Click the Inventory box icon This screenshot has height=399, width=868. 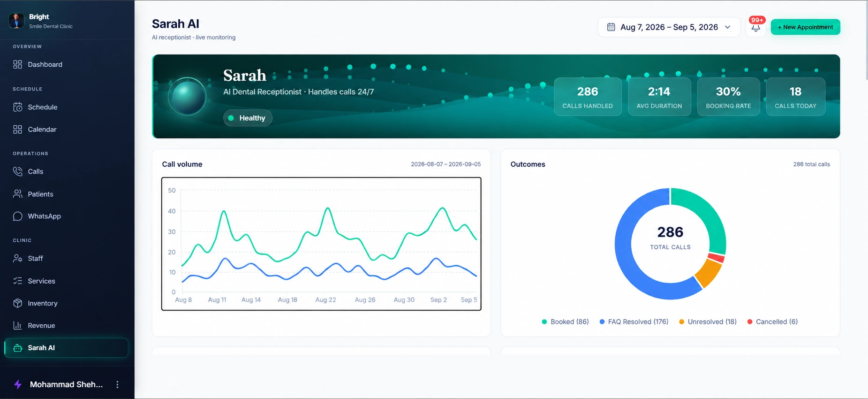pos(17,303)
